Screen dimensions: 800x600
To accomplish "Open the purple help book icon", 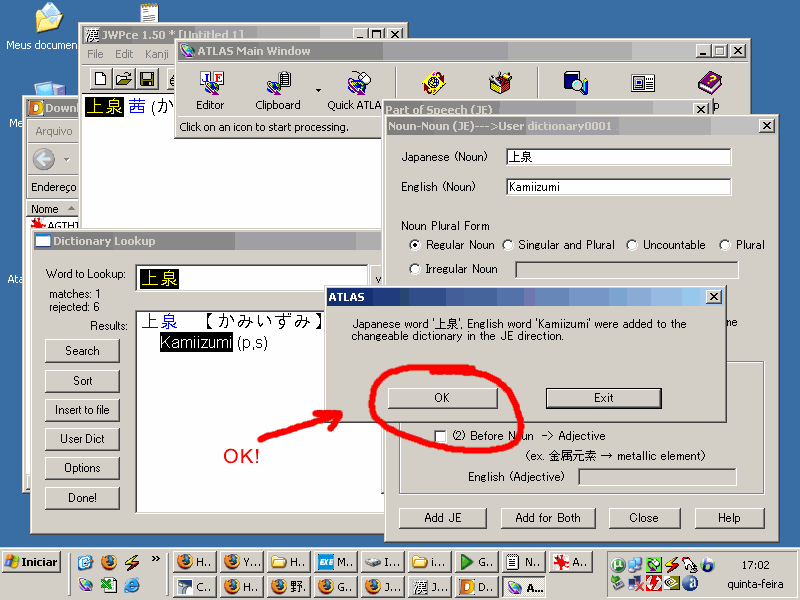I will (x=710, y=83).
